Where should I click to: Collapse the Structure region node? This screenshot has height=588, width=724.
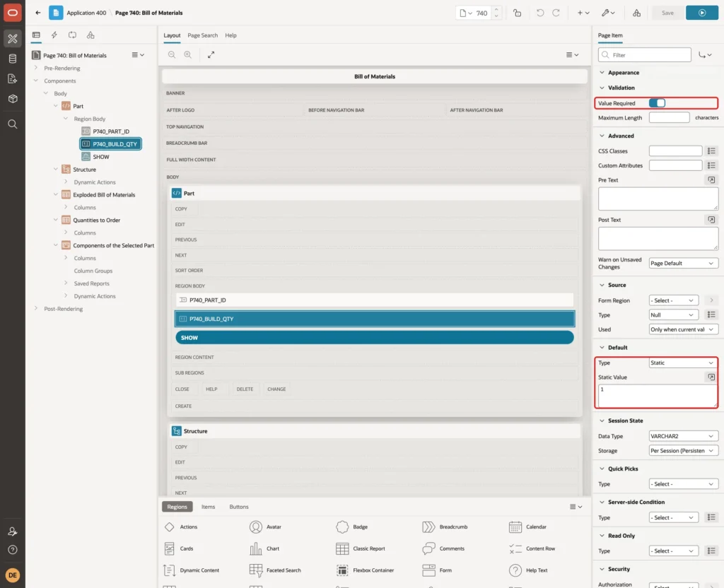coord(56,170)
